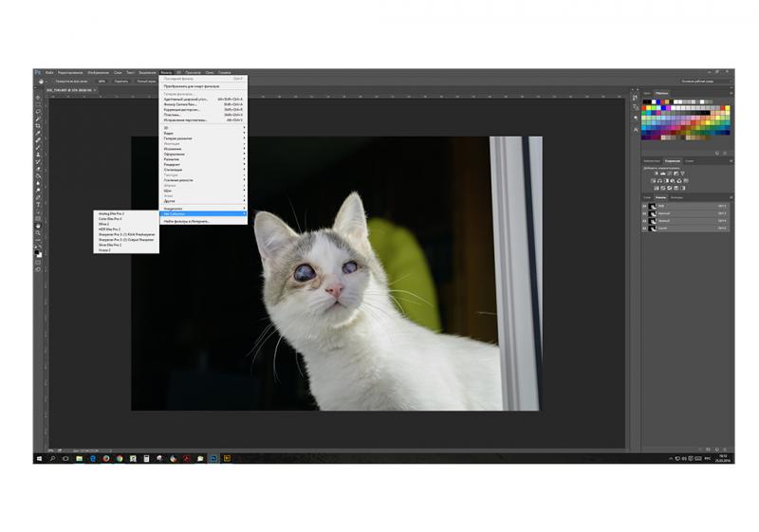Click the Photoshop icon in the taskbar
759x532 pixels.
click(x=213, y=458)
